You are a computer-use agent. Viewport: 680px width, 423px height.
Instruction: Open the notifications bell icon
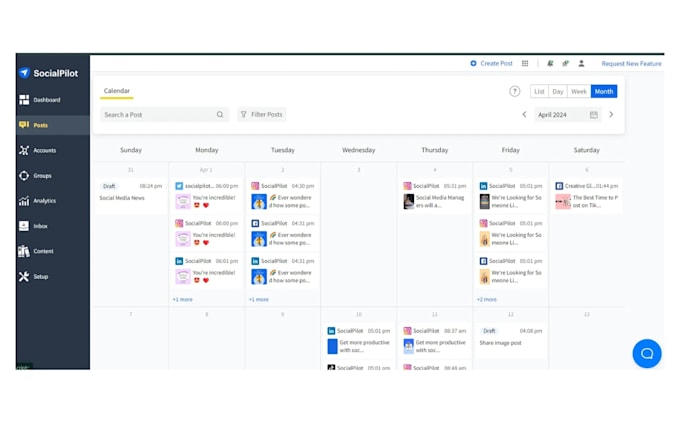550,63
